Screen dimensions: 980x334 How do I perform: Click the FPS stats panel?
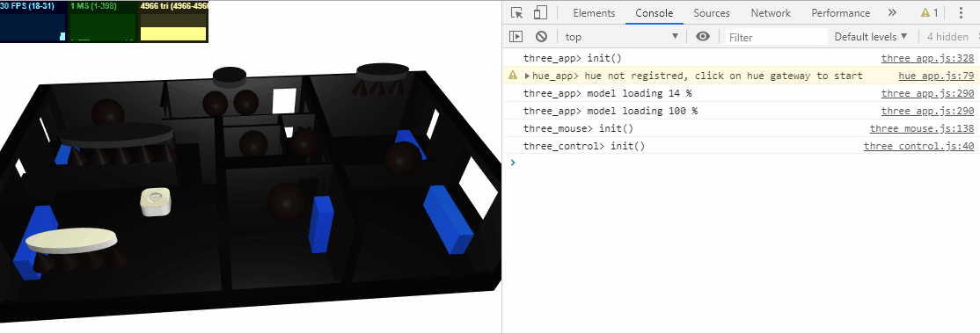coord(33,22)
